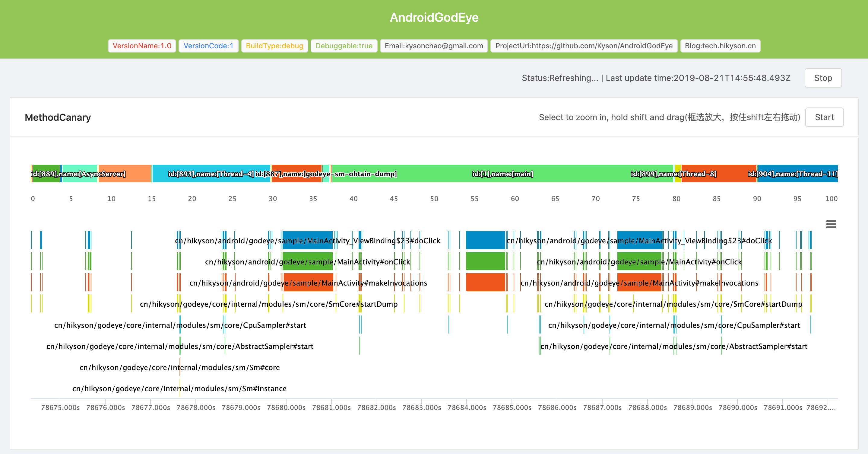The height and width of the screenshot is (454, 868).
Task: Click the Blog:tech.hikyson.cn tag
Action: tap(720, 46)
